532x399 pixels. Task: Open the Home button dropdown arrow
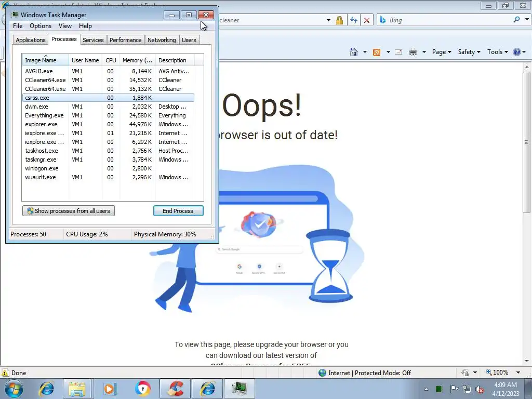(365, 52)
